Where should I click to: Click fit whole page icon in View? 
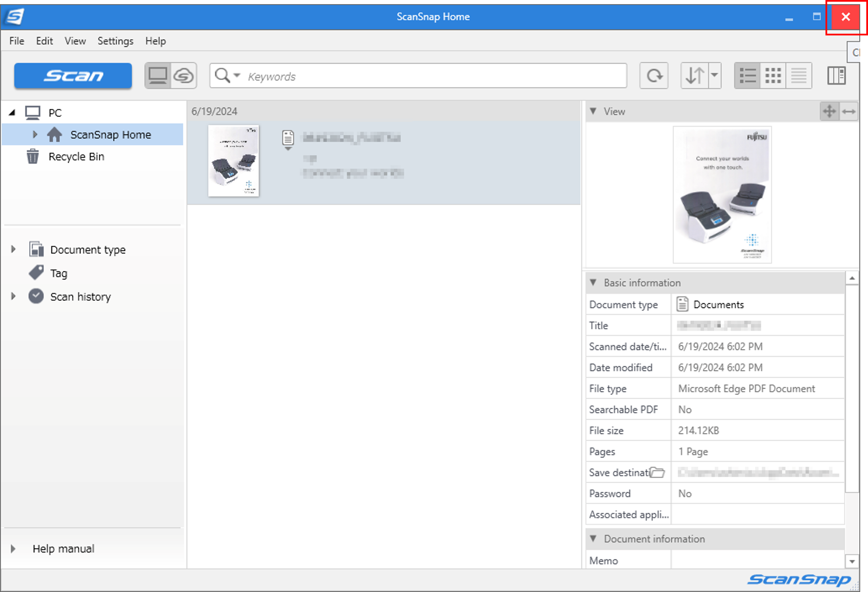[x=830, y=111]
